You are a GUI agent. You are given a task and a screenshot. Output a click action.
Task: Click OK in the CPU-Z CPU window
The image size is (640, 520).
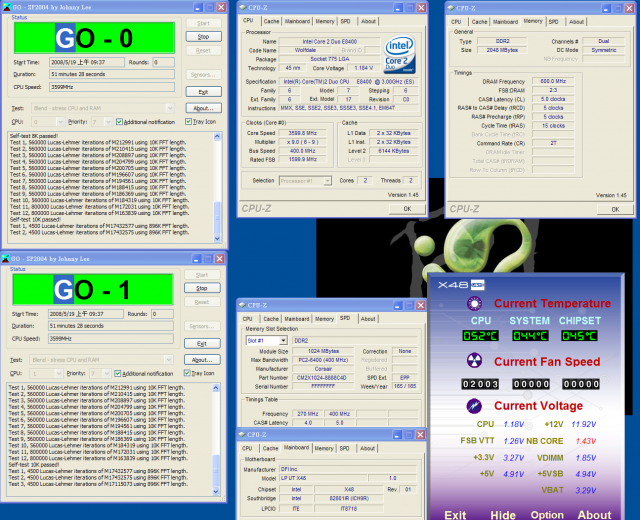tap(407, 209)
